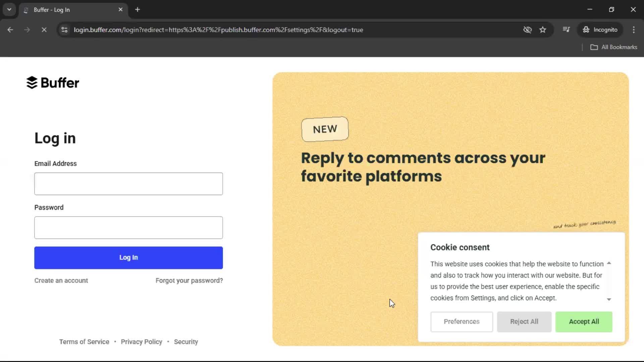Click the Buffer logo

pos(53,82)
